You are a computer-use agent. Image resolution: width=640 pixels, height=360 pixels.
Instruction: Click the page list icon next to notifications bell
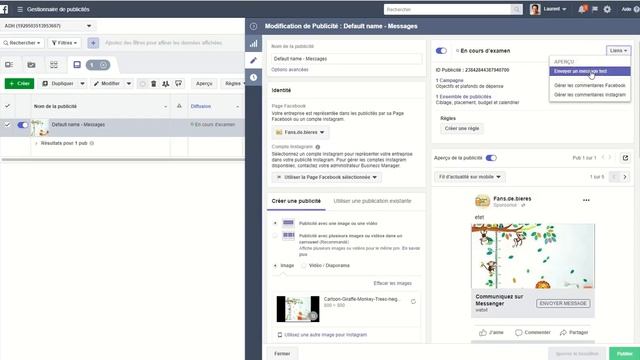point(595,9)
